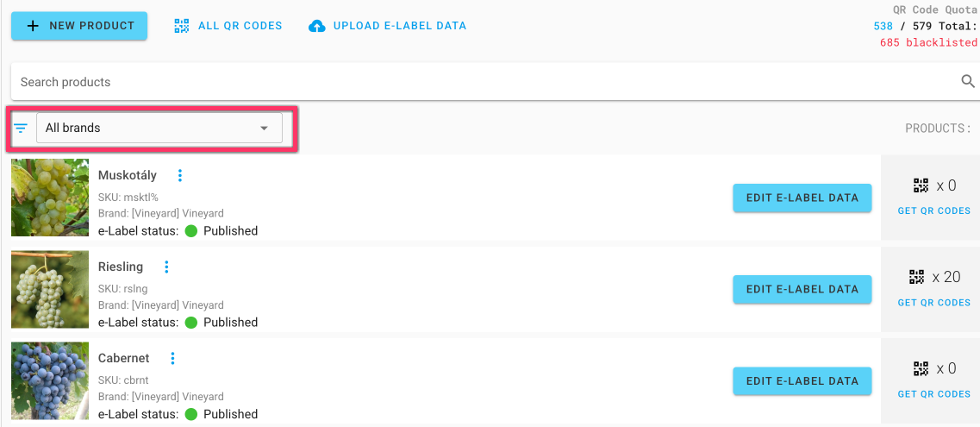Create a new product with NEW PRODUCT
Image resolution: width=980 pixels, height=427 pixels.
click(79, 26)
